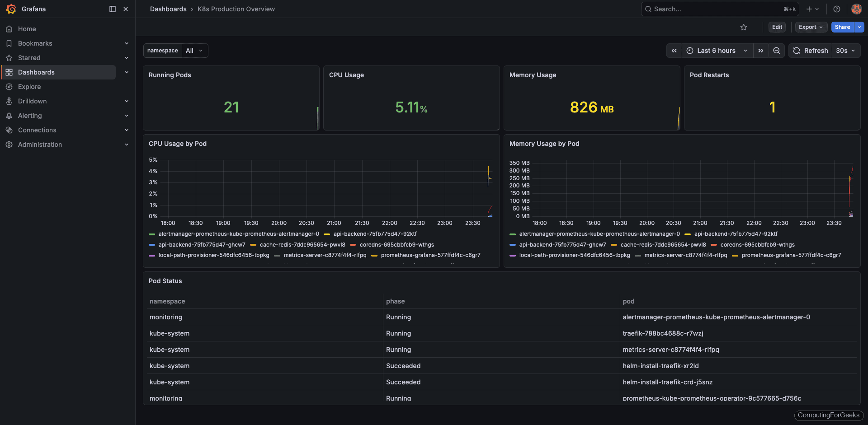This screenshot has height=425, width=868.
Task: Open the Alerting bell icon
Action: [9, 115]
